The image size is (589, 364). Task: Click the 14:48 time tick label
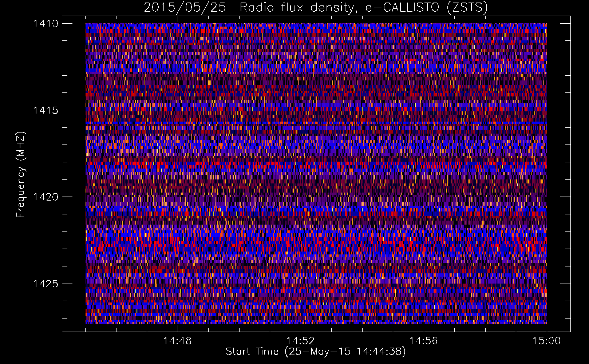(177, 341)
